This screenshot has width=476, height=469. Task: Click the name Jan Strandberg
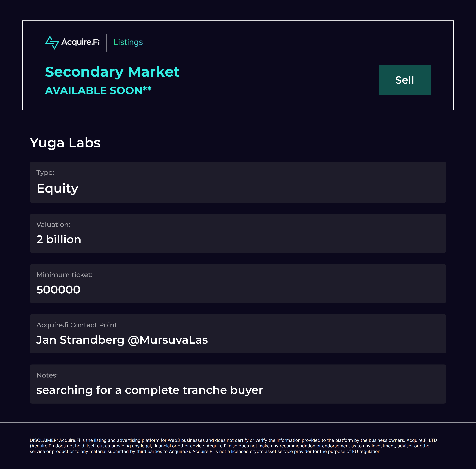coord(81,340)
